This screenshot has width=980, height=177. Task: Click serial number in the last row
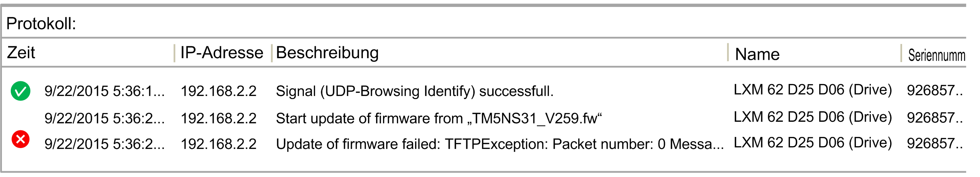point(934,143)
